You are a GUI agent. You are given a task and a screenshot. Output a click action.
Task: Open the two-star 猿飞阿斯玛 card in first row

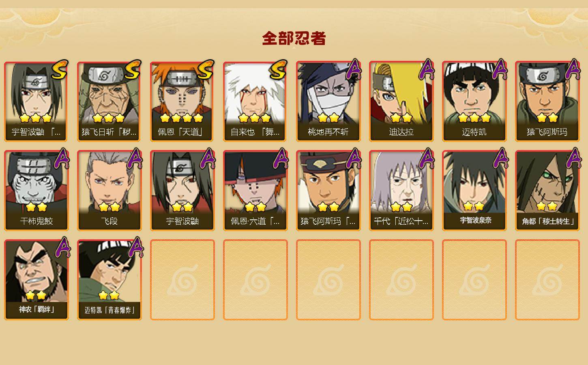pos(547,101)
